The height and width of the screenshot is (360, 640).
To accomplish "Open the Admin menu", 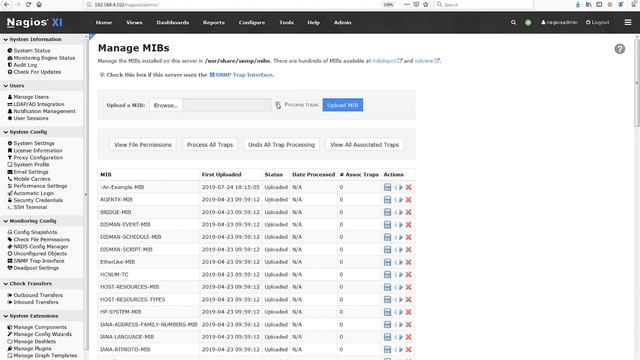I will (x=342, y=22).
